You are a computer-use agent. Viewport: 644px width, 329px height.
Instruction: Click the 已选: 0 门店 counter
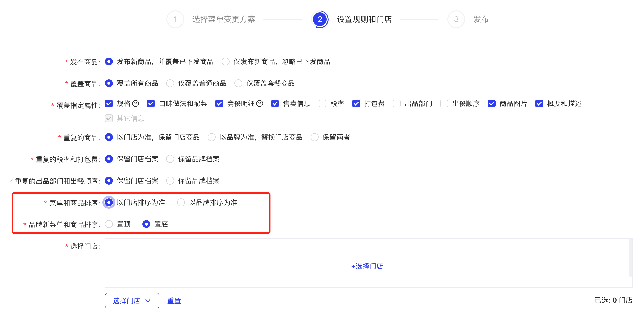[x=614, y=300]
